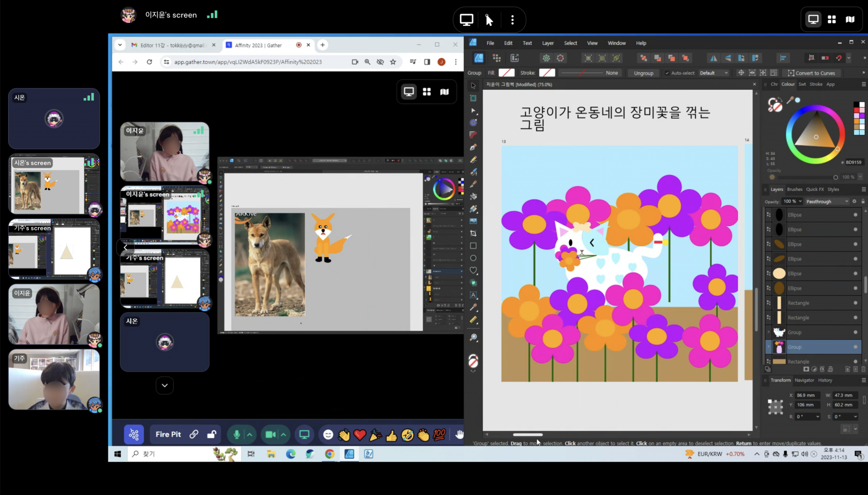
Task: Click the Stroke colour swatch
Action: 547,73
